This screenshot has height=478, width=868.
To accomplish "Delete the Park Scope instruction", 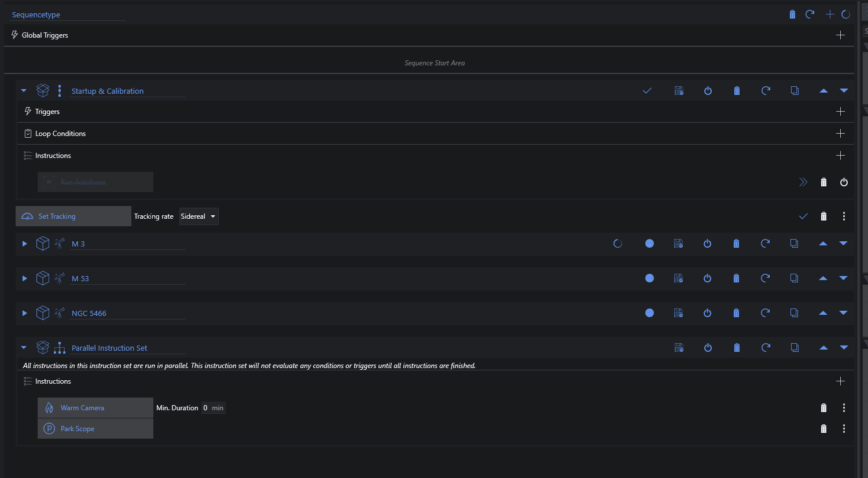I will click(823, 429).
